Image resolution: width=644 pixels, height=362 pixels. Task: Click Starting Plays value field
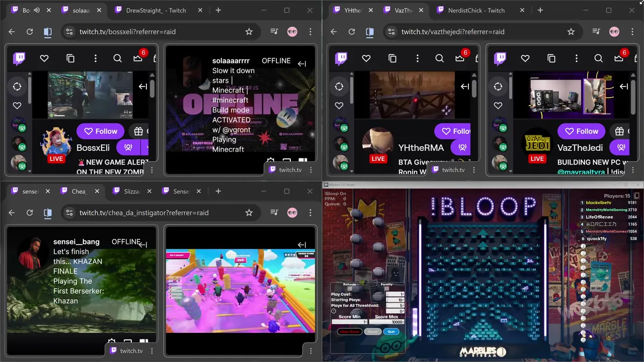(x=395, y=300)
